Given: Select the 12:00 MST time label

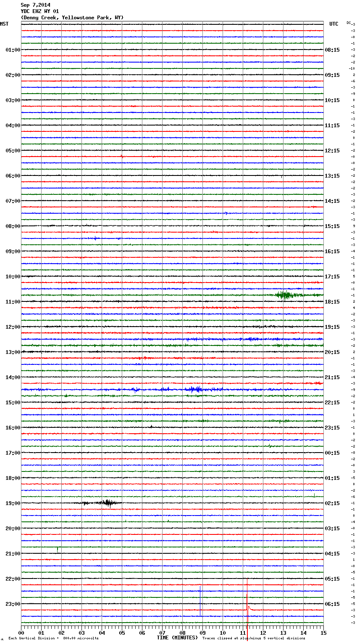Looking at the screenshot, I should click(x=13, y=327).
